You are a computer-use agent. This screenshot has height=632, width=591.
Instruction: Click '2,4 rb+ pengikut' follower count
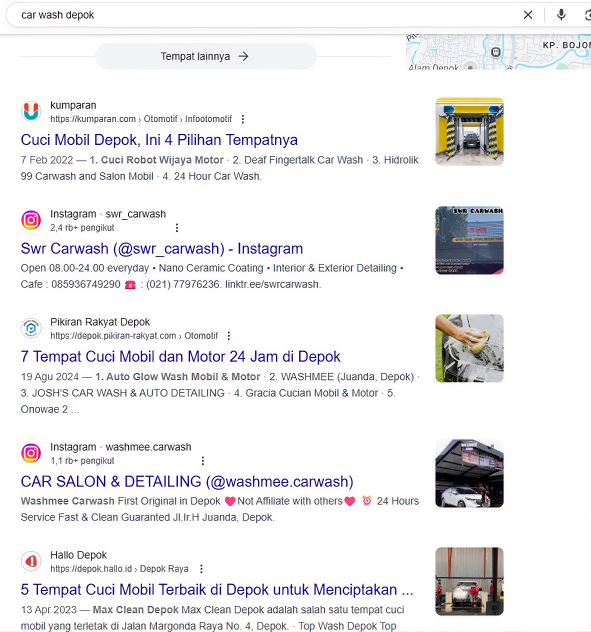click(82, 228)
